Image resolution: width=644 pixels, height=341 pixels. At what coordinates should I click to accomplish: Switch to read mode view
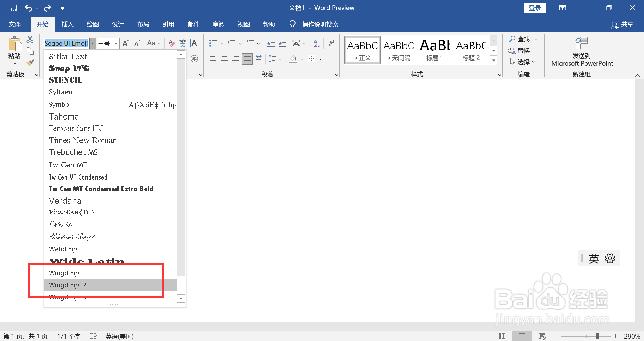(502, 336)
